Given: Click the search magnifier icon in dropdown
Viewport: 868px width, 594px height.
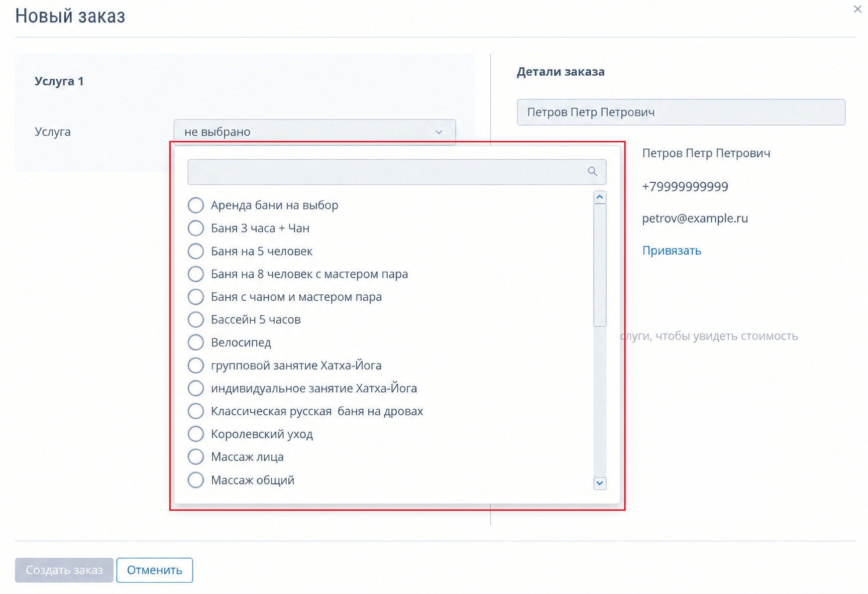Looking at the screenshot, I should click(592, 172).
